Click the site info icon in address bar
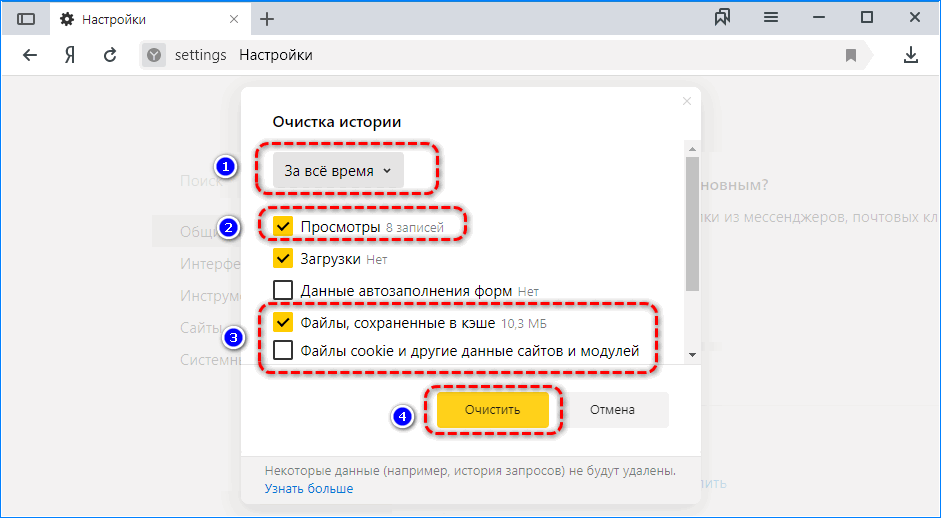941x518 pixels. pos(154,55)
